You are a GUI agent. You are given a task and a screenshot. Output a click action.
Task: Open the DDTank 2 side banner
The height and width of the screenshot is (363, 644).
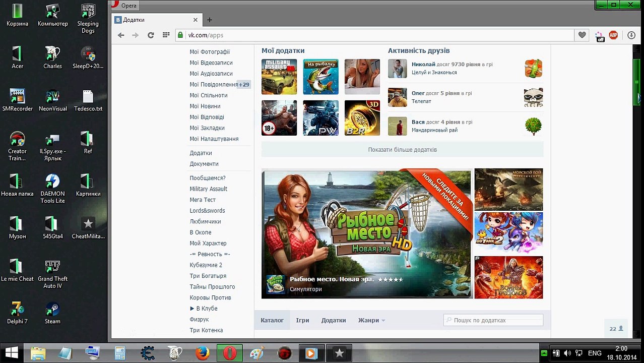click(508, 232)
